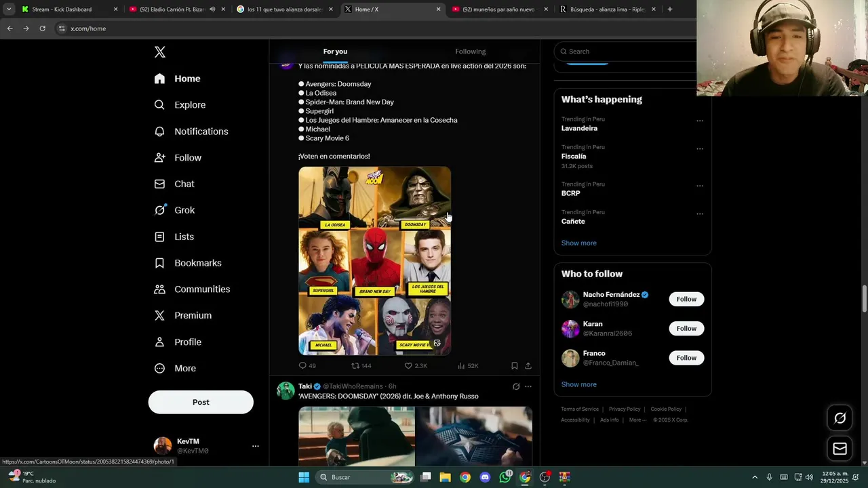
Task: Switch to Búsqueda alianza lima Ripley tab
Action: pyautogui.click(x=607, y=9)
